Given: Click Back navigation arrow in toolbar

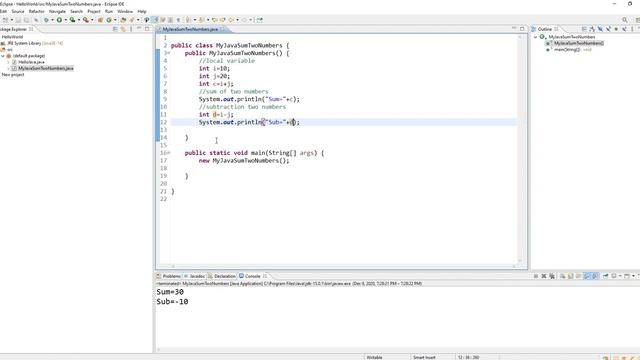Looking at the screenshot, I should click(x=231, y=20).
